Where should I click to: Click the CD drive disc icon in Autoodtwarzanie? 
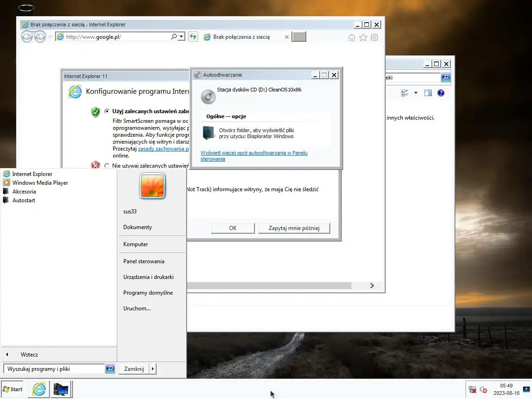(208, 97)
